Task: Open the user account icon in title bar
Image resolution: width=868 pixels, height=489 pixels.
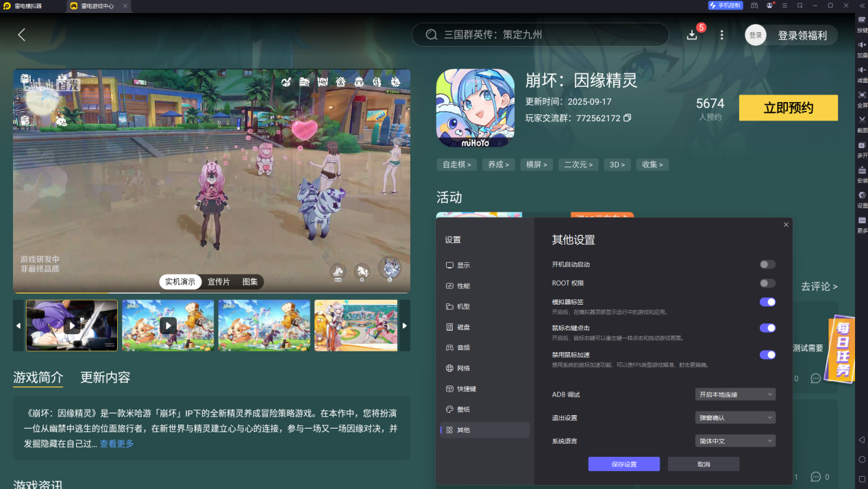Action: coord(770,5)
